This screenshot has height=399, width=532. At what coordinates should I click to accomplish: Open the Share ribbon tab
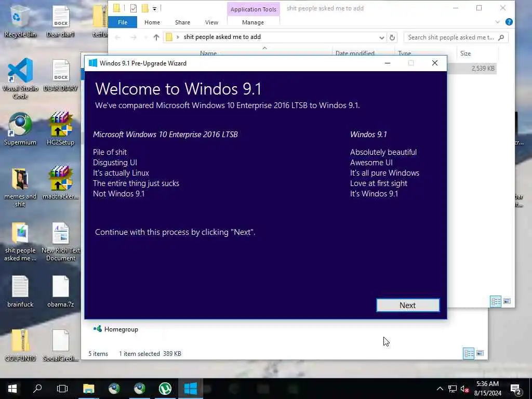tap(182, 22)
